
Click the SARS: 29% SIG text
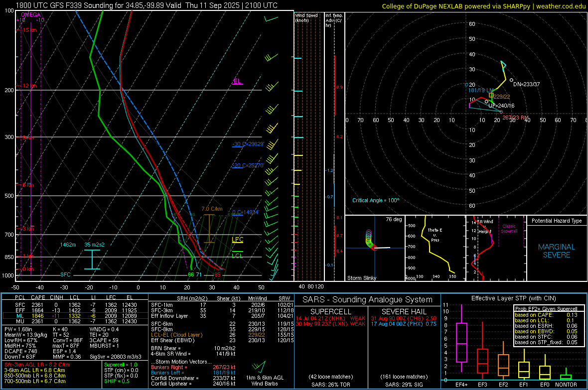click(x=404, y=385)
